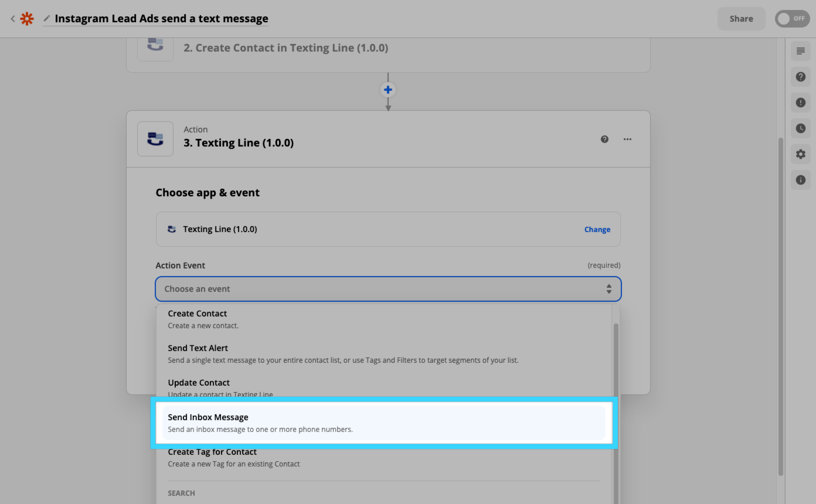Viewport: 816px width, 504px height.
Task: Click Change to switch the app
Action: 597,229
